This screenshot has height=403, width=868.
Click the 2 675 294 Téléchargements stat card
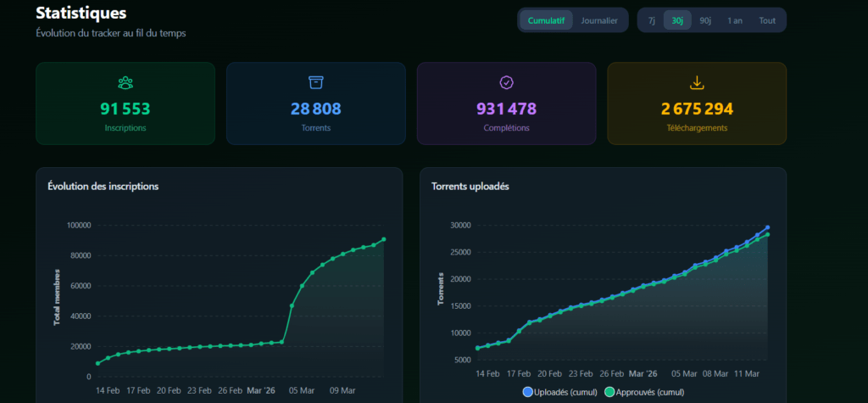pos(697,104)
